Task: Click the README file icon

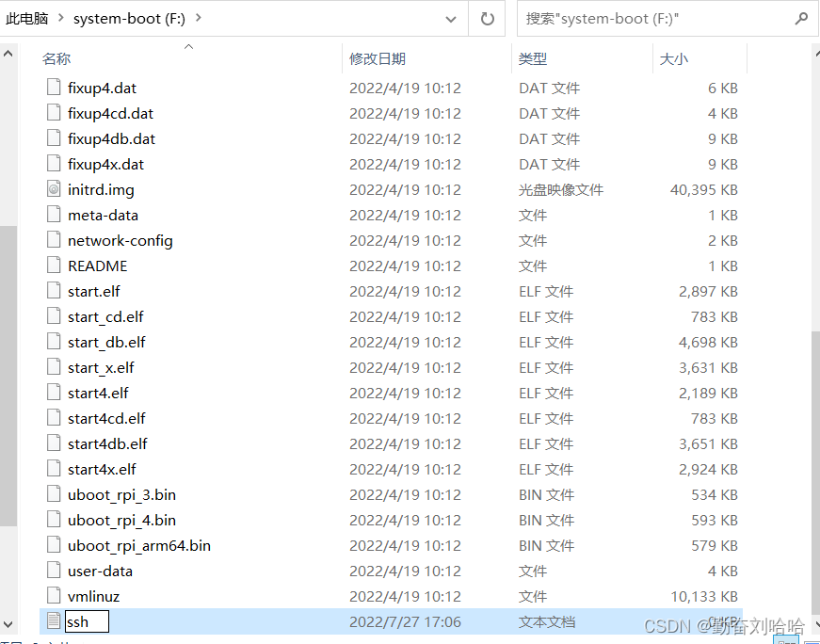Action: pyautogui.click(x=54, y=266)
